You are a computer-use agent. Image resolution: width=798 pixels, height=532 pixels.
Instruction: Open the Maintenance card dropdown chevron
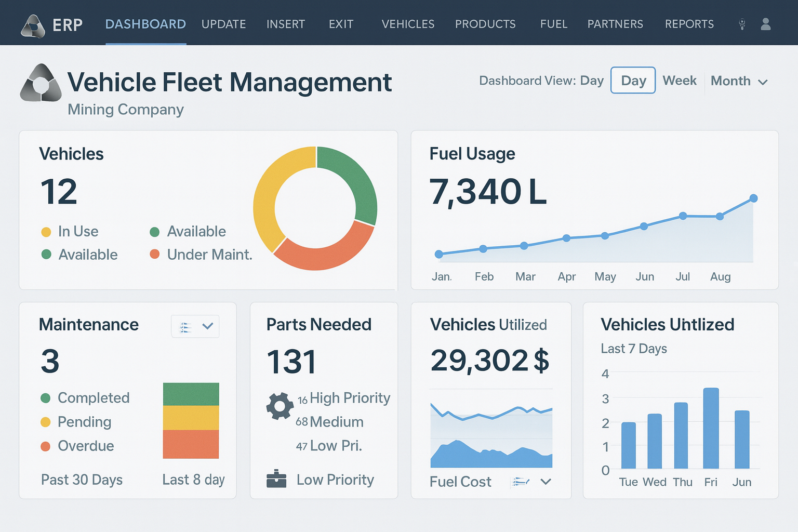(208, 326)
